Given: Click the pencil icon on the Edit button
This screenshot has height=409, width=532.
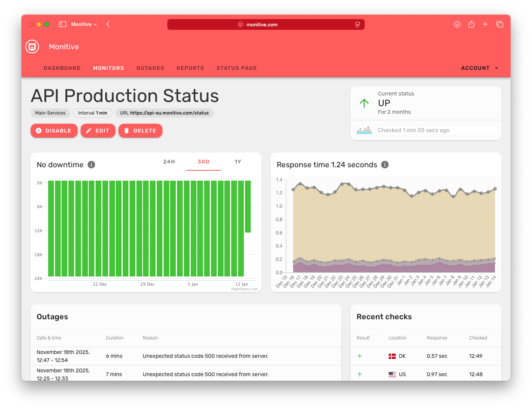Looking at the screenshot, I should tap(88, 131).
